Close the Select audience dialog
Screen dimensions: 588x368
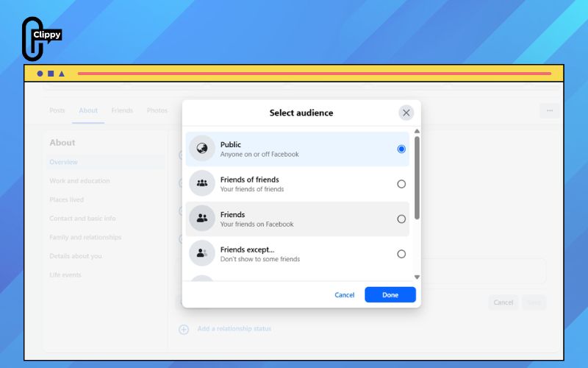(x=406, y=113)
